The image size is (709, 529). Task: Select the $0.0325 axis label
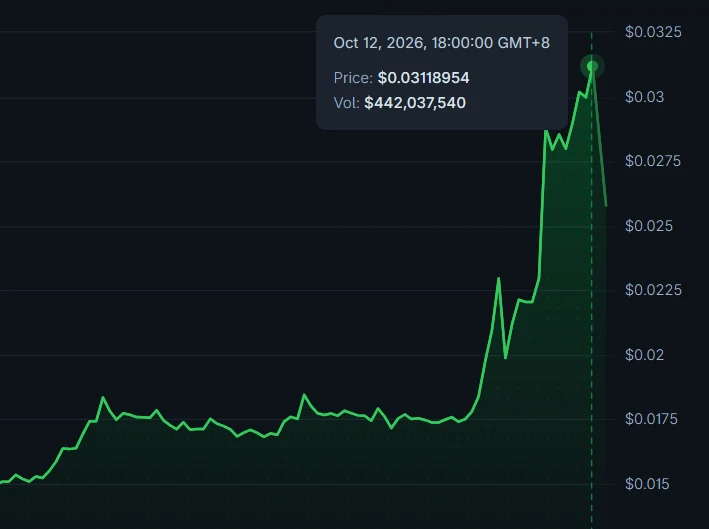(x=653, y=32)
